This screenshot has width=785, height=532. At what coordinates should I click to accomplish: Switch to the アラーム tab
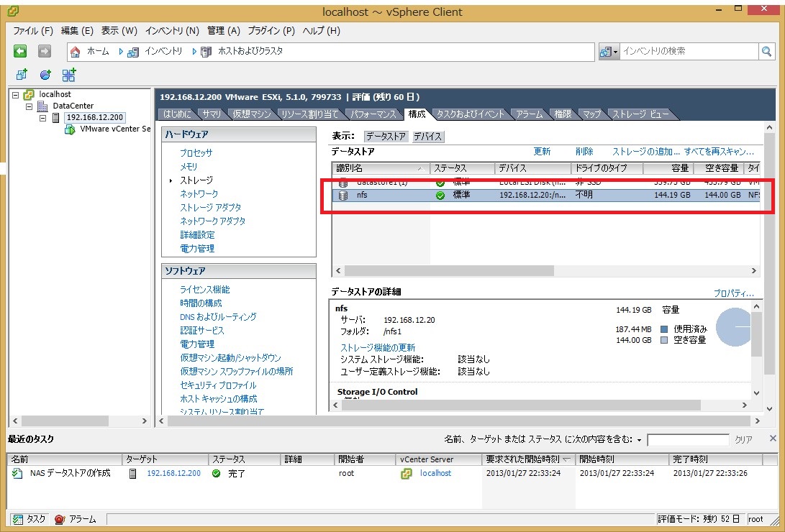[x=529, y=114]
